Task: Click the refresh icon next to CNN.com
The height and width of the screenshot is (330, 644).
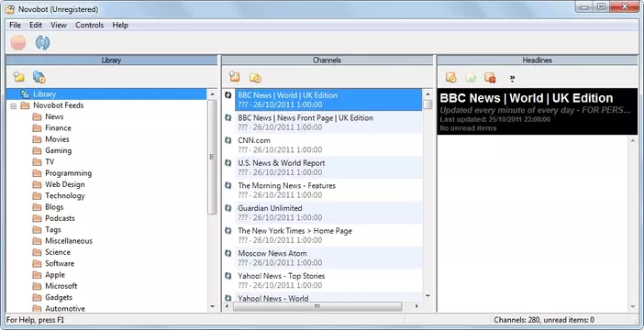Action: 228,140
